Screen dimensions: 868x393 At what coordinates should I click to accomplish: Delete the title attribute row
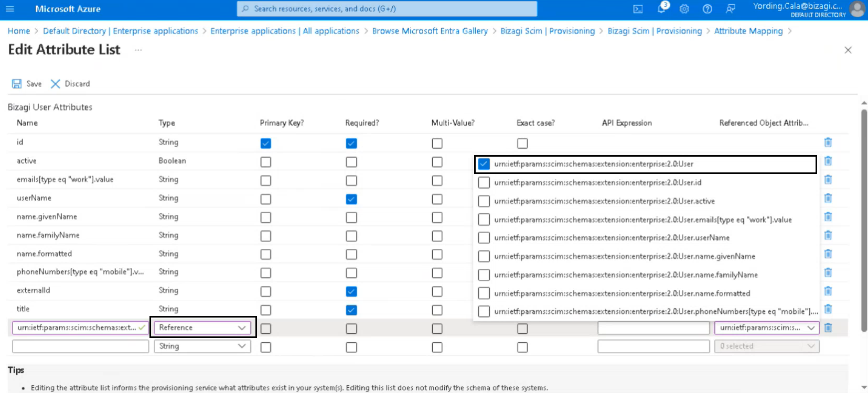828,309
